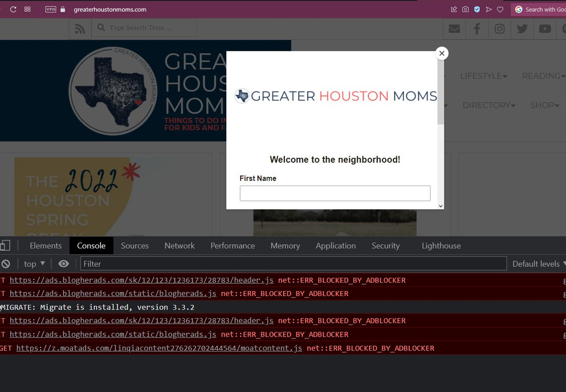Visit the Facebook page icon
Image resolution: width=566 pixels, height=392 pixels.
click(x=477, y=28)
